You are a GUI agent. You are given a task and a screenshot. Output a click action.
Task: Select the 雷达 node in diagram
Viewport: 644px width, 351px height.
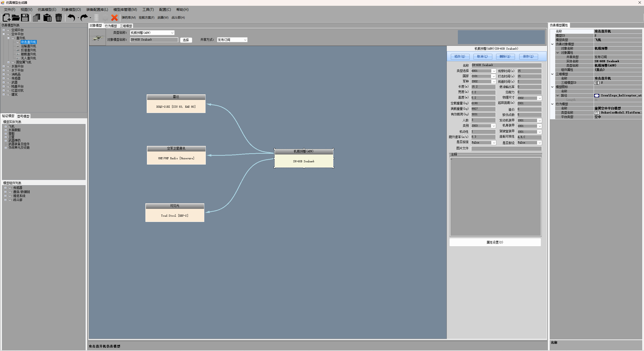[176, 104]
